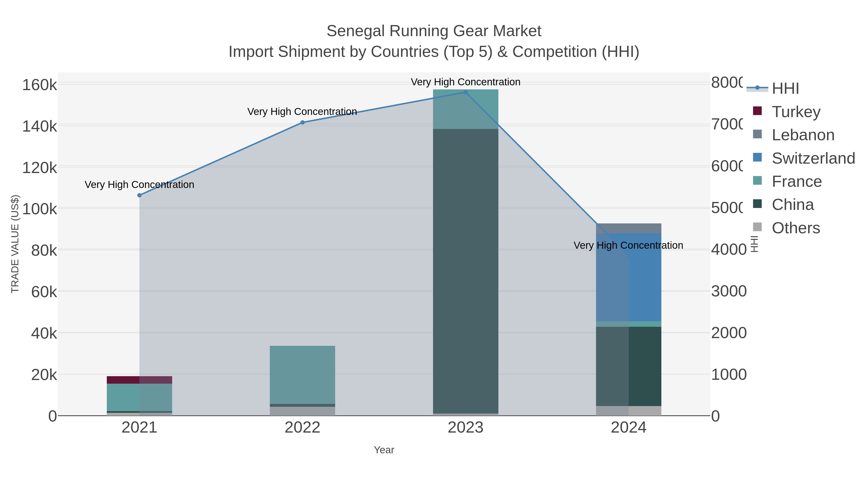868x488 pixels.
Task: Click the 1000 HHI axis tick label
Action: 729,374
